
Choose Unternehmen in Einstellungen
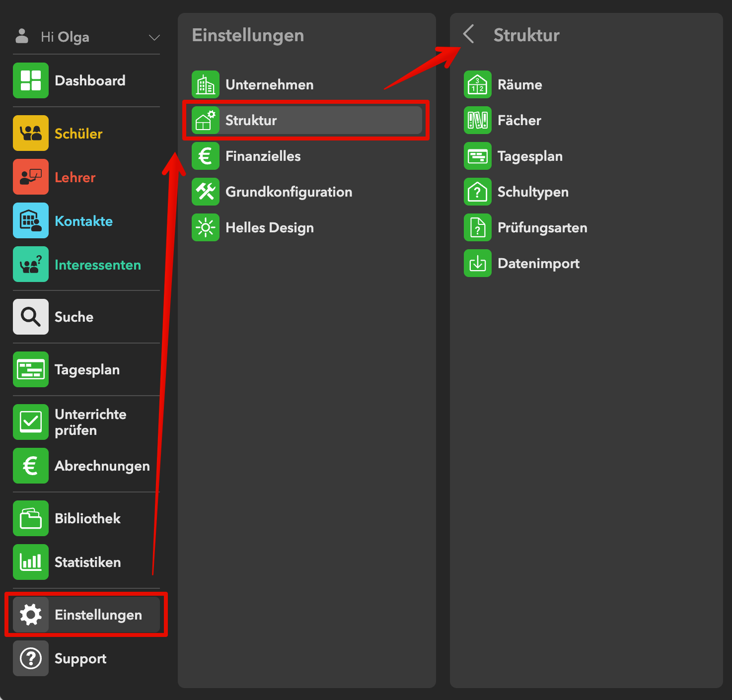(270, 84)
